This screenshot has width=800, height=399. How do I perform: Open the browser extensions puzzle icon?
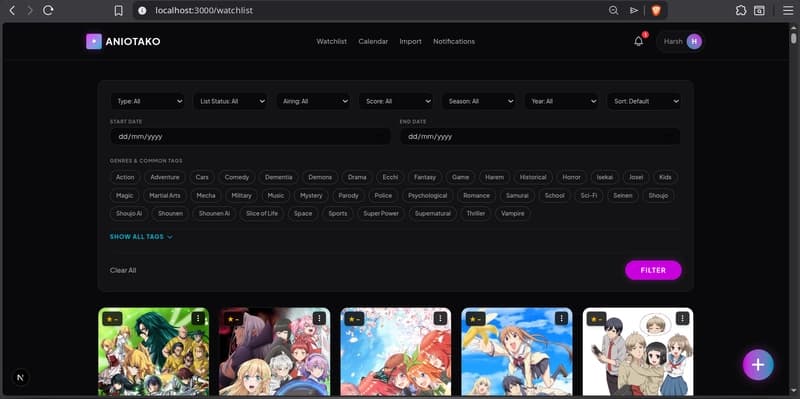741,10
